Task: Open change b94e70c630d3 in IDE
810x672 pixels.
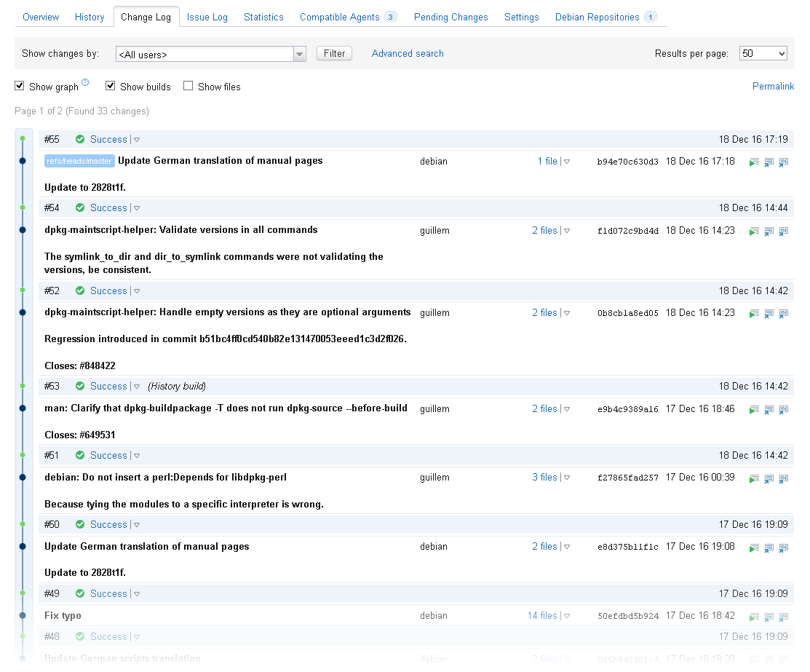Action: point(784,162)
